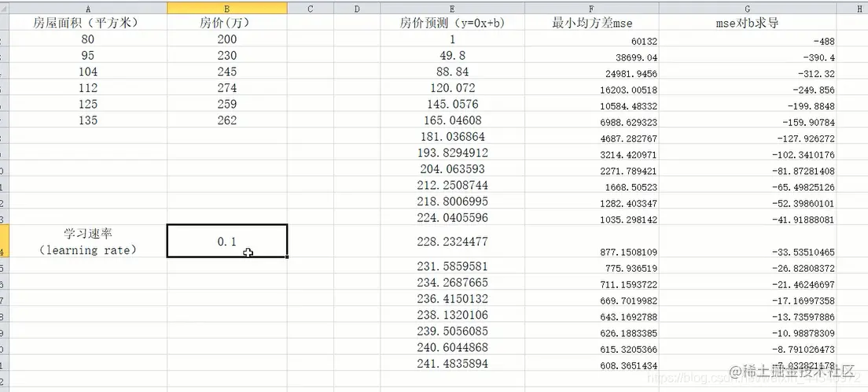Viewport: 868px width, 392px height.
Task: Click prediction cell containing 241.4835894
Action: coord(452,364)
